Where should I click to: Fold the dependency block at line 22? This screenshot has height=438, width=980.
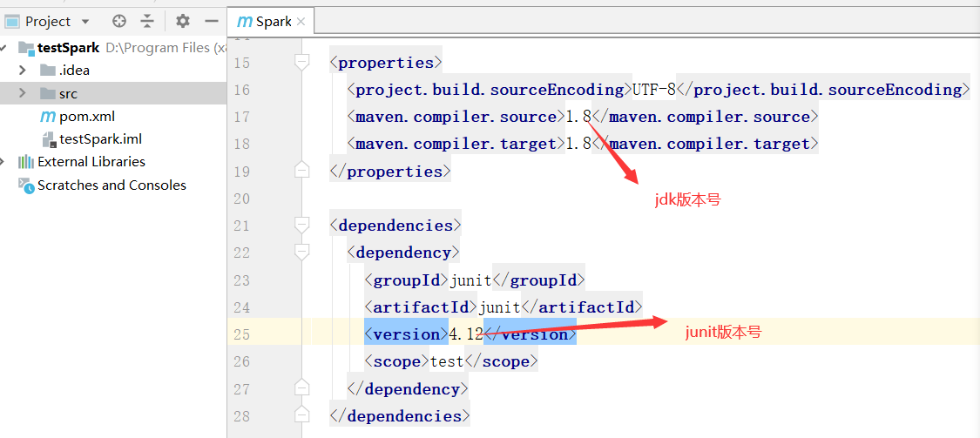tap(302, 252)
